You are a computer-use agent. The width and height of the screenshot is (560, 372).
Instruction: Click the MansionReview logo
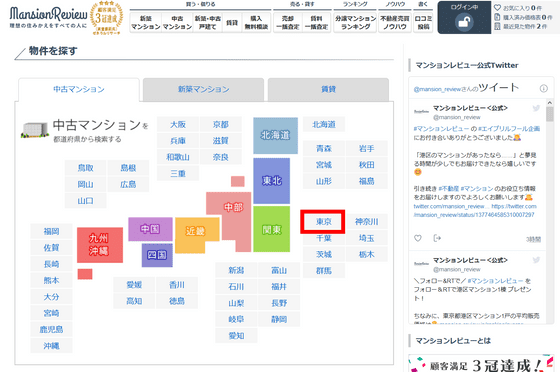(48, 17)
